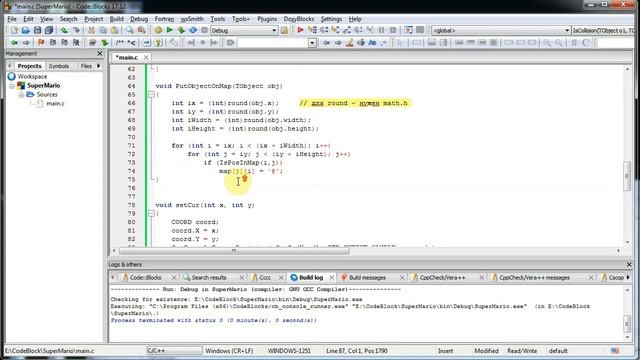This screenshot has width=640, height=360.
Task: Collapse the Sources folder node
Action: [21, 95]
